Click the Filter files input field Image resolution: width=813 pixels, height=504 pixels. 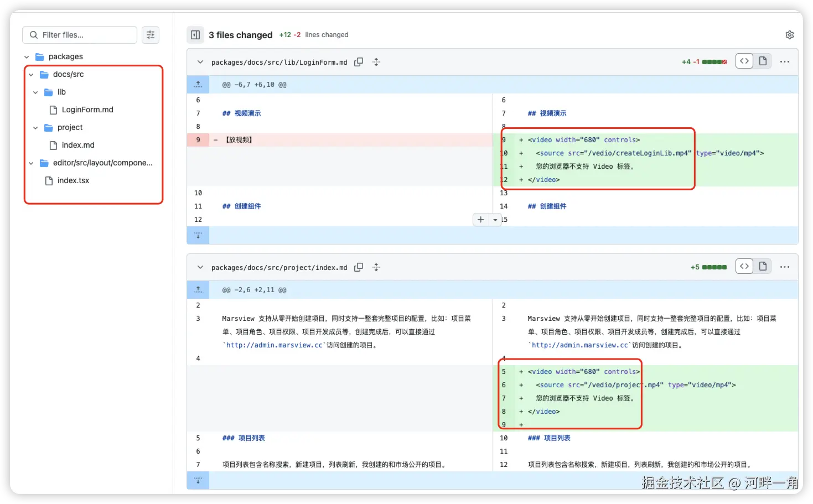tap(80, 35)
